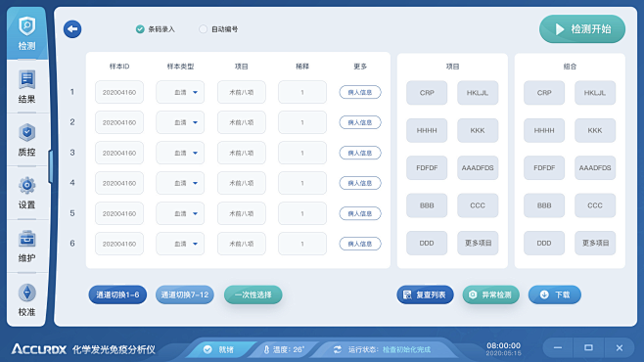This screenshot has width=644, height=362.
Task: Select KKK in the 组合 panel
Action: pos(595,130)
